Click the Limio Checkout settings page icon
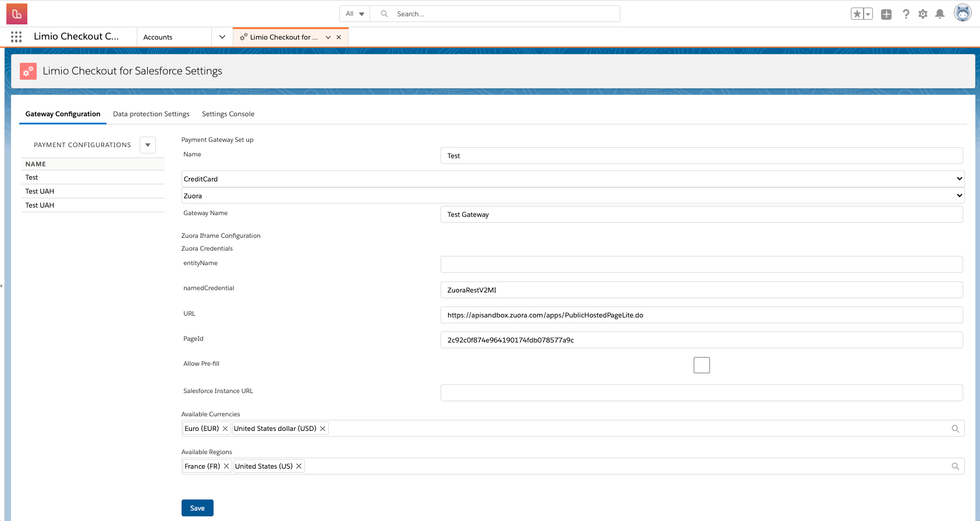The width and height of the screenshot is (980, 521). [x=28, y=71]
